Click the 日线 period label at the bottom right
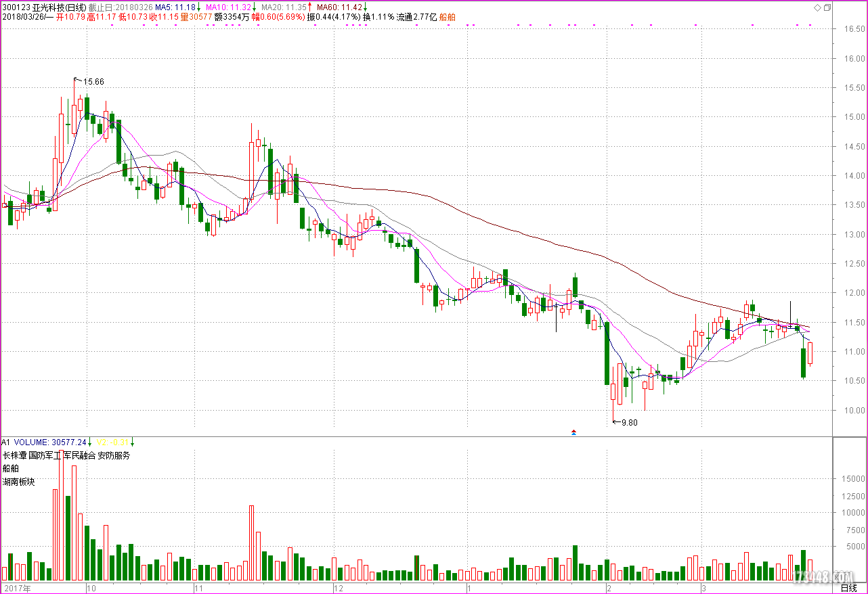The width and height of the screenshot is (868, 594). pyautogui.click(x=849, y=588)
